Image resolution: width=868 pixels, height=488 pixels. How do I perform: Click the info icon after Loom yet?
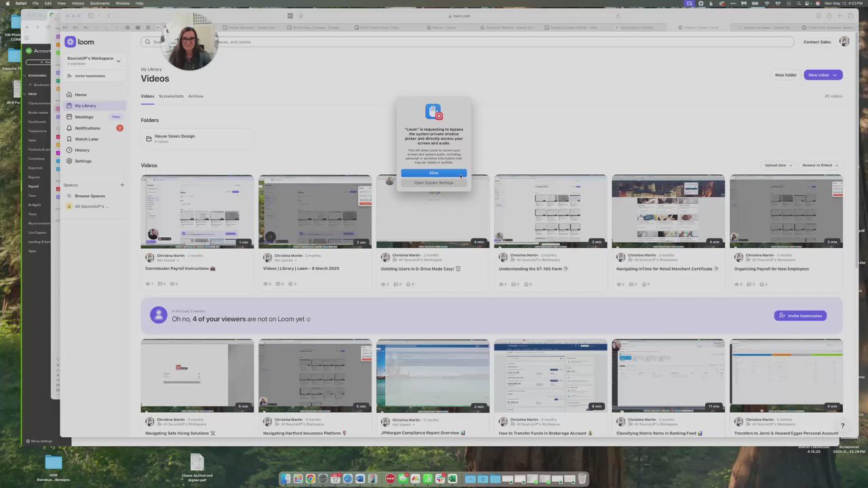309,320
